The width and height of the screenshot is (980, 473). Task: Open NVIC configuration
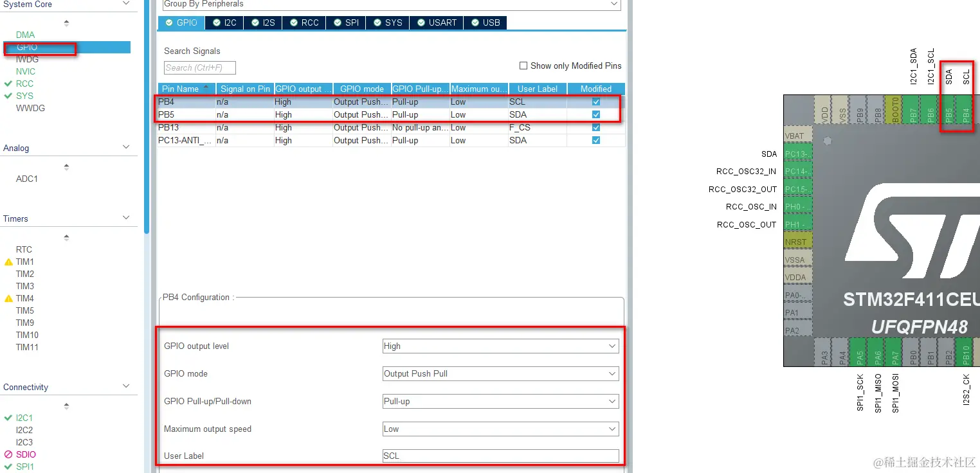click(x=26, y=71)
